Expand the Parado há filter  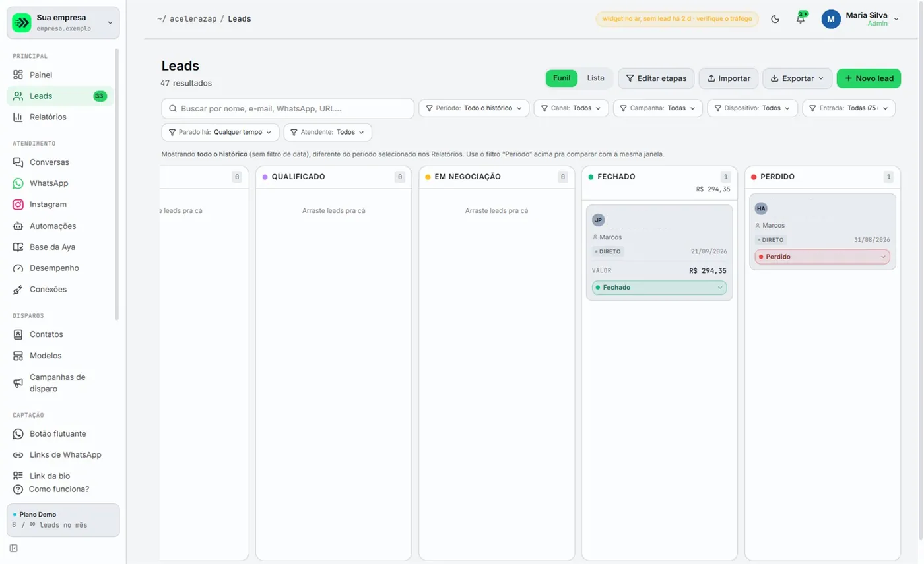pyautogui.click(x=220, y=132)
